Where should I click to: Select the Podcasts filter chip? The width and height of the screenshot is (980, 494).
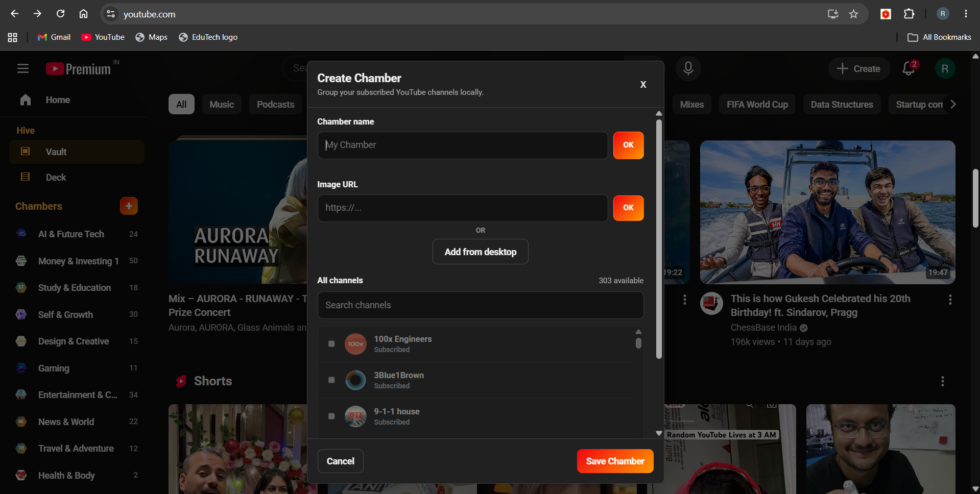coord(275,104)
